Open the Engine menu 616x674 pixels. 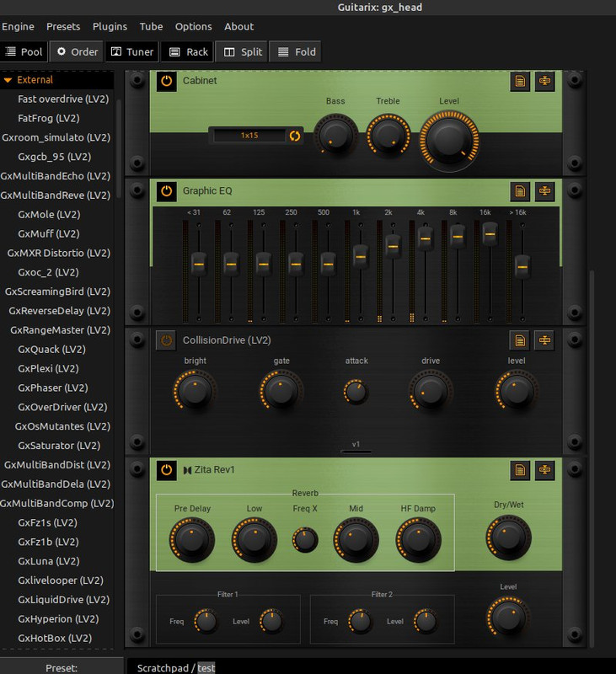18,27
